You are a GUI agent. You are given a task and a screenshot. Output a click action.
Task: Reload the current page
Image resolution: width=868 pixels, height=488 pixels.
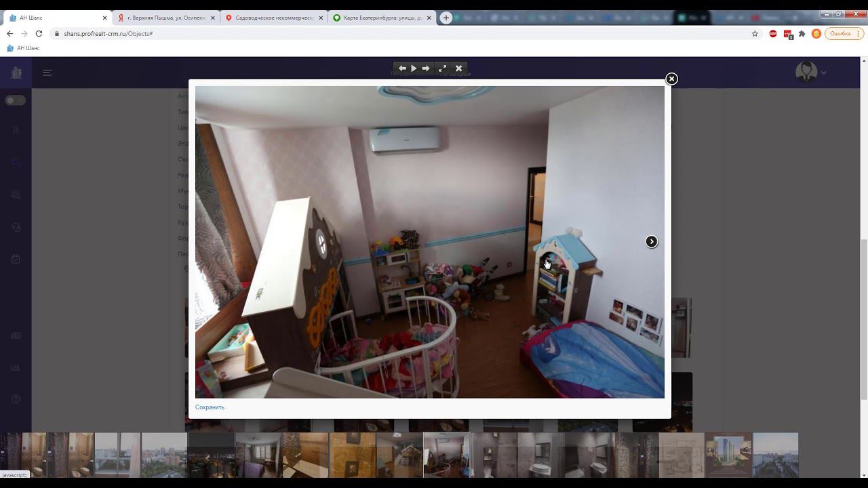coord(39,33)
